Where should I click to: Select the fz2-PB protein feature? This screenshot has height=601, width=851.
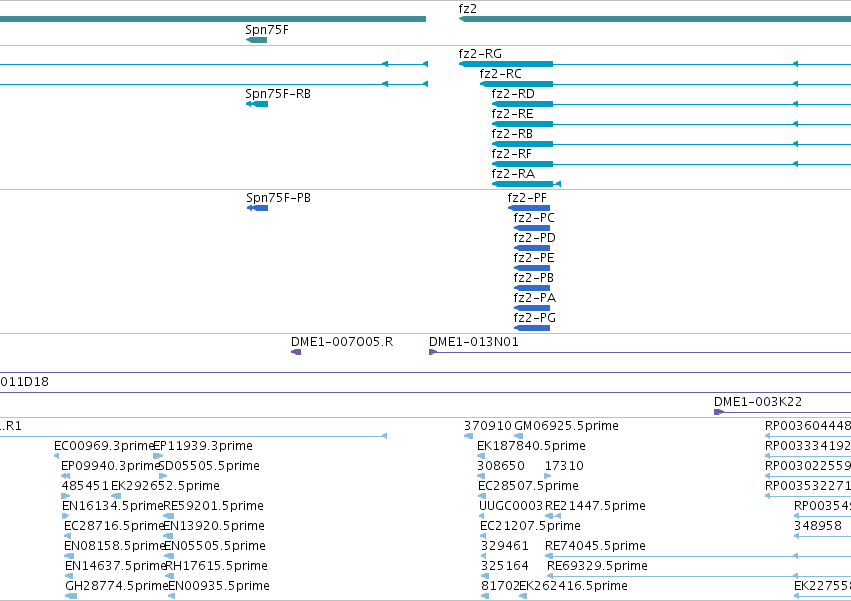[x=532, y=288]
